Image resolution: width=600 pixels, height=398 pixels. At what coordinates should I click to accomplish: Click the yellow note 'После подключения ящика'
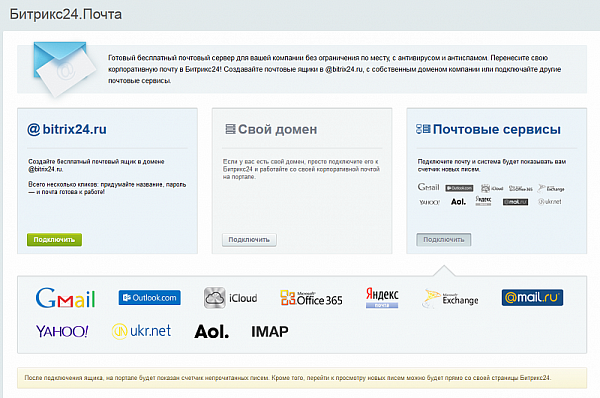302,378
